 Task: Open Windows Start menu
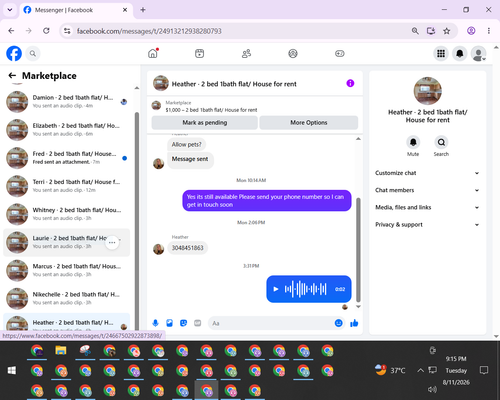pyautogui.click(x=12, y=370)
